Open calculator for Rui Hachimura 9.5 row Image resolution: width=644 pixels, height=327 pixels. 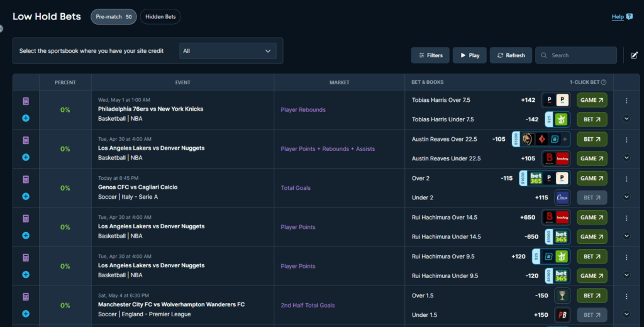pyautogui.click(x=26, y=258)
